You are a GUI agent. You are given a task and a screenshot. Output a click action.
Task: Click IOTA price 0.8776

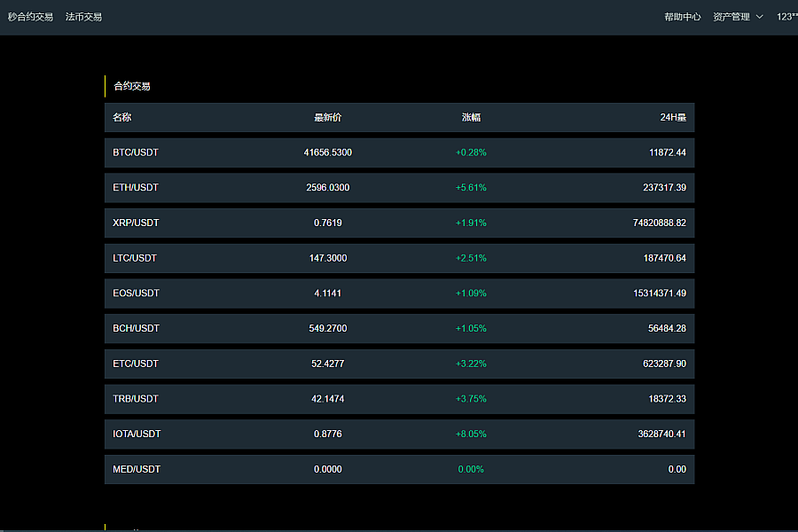[328, 434]
